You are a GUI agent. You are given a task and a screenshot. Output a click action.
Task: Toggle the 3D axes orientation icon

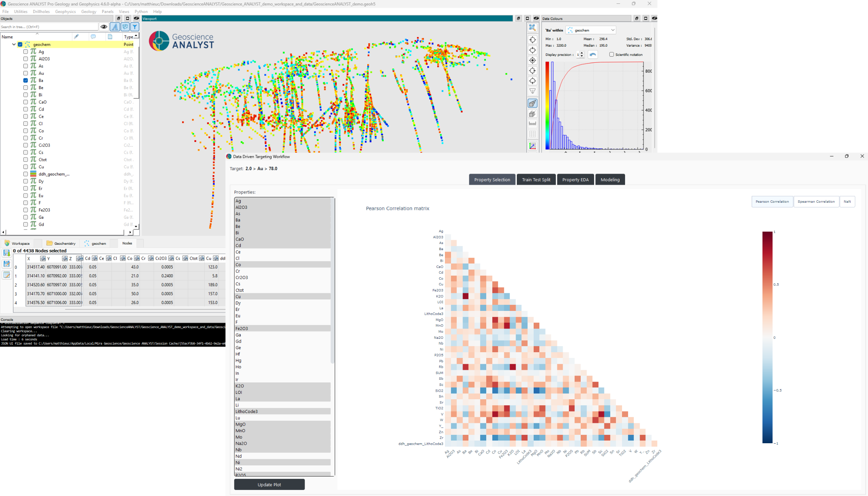[x=532, y=146]
